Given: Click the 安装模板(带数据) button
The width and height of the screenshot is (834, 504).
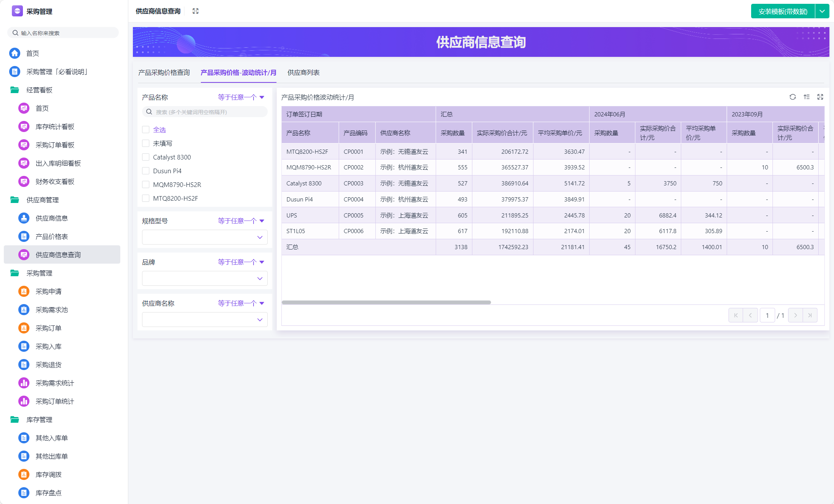Looking at the screenshot, I should coord(782,11).
